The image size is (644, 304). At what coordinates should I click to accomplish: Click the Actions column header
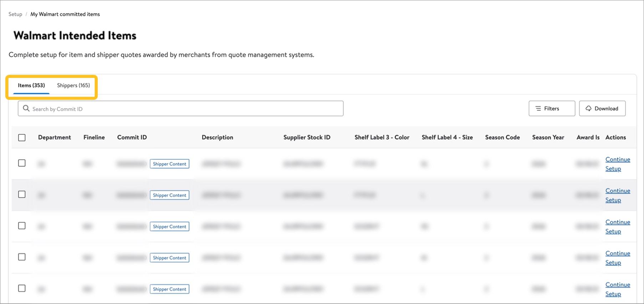[x=615, y=138]
